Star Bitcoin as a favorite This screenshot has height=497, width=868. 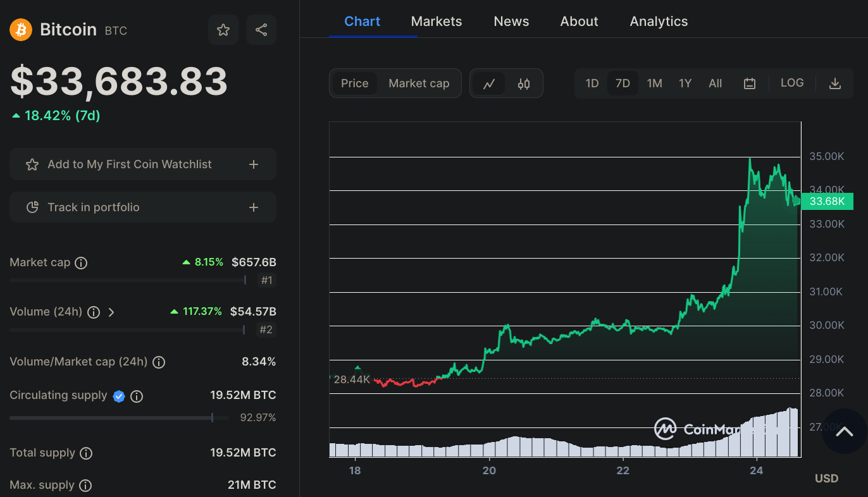click(x=223, y=30)
